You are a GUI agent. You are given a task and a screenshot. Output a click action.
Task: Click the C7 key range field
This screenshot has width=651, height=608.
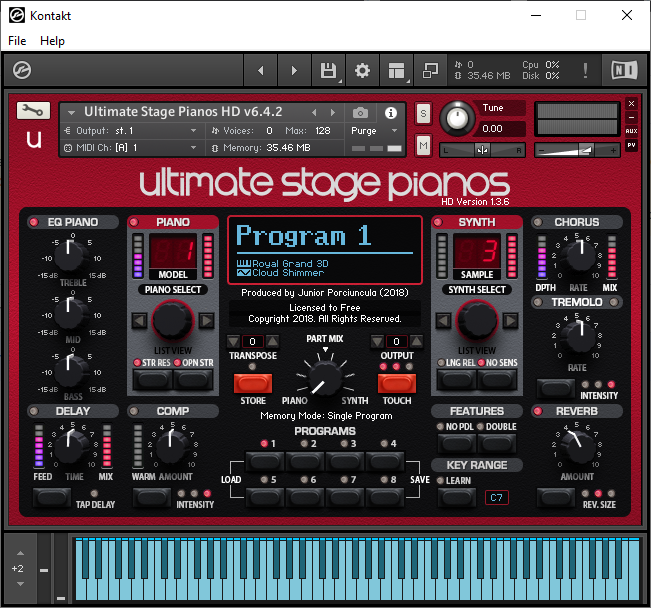pos(497,498)
